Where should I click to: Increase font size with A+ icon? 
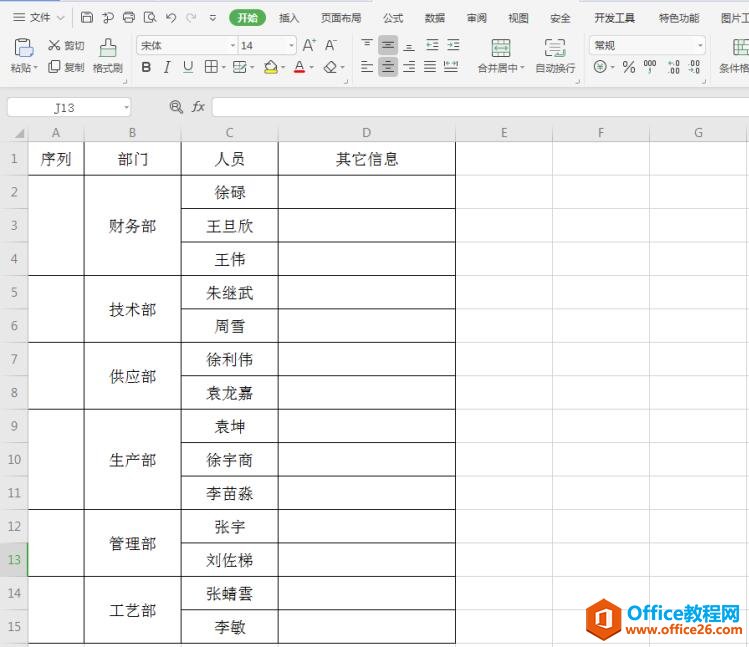pos(309,45)
